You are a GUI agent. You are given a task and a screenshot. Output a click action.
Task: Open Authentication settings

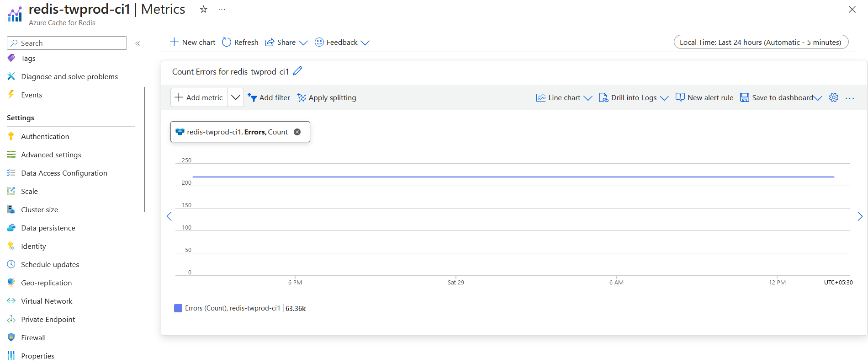[45, 136]
